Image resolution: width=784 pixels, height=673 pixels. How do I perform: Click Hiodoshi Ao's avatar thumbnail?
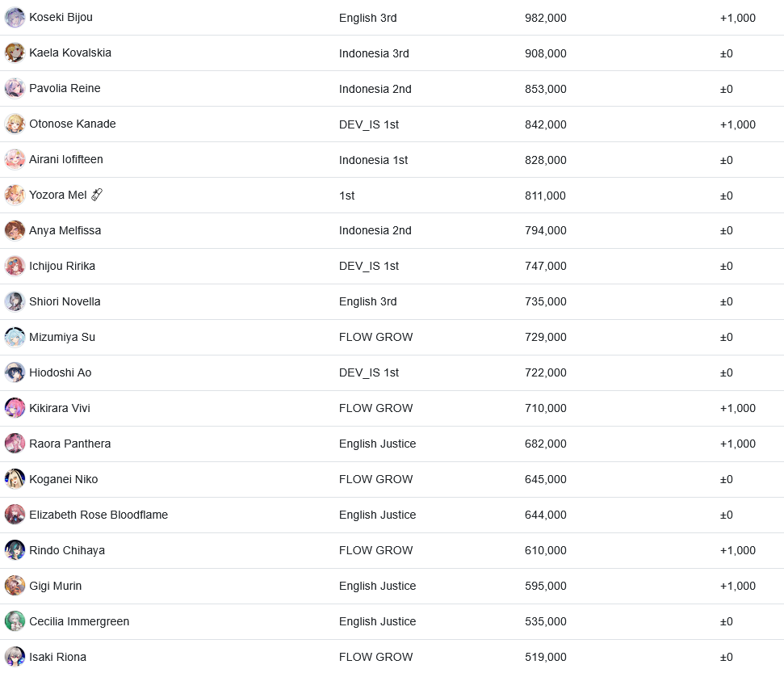(x=15, y=372)
